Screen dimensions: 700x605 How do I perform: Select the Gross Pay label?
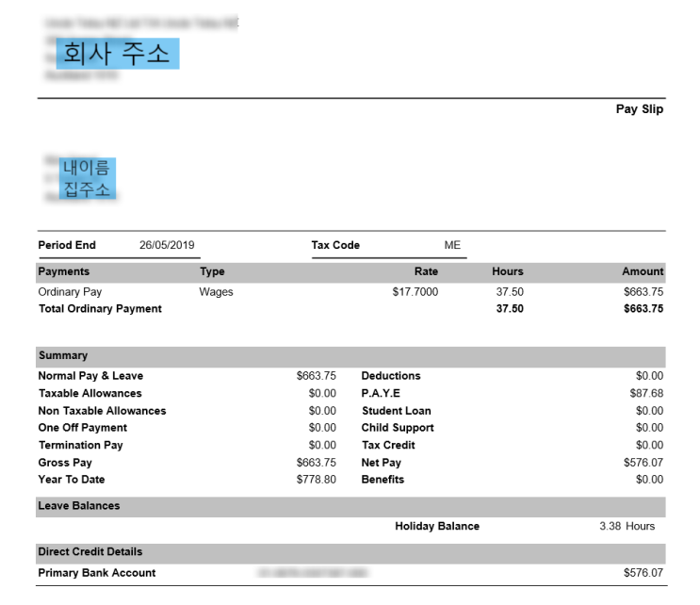pyautogui.click(x=65, y=463)
